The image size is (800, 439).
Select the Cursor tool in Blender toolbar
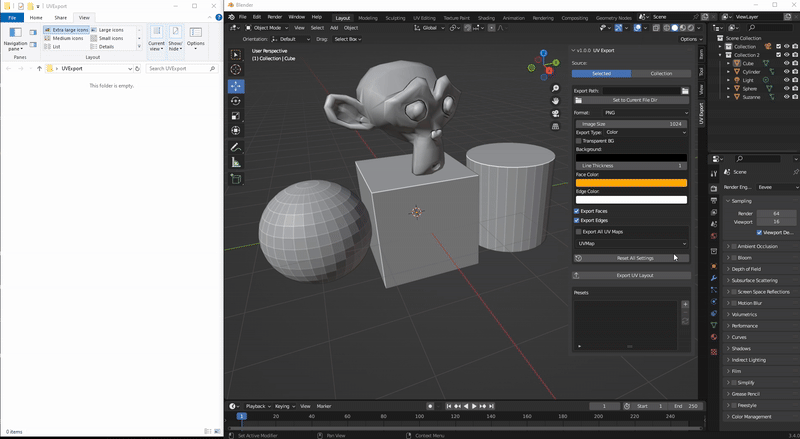[236, 69]
